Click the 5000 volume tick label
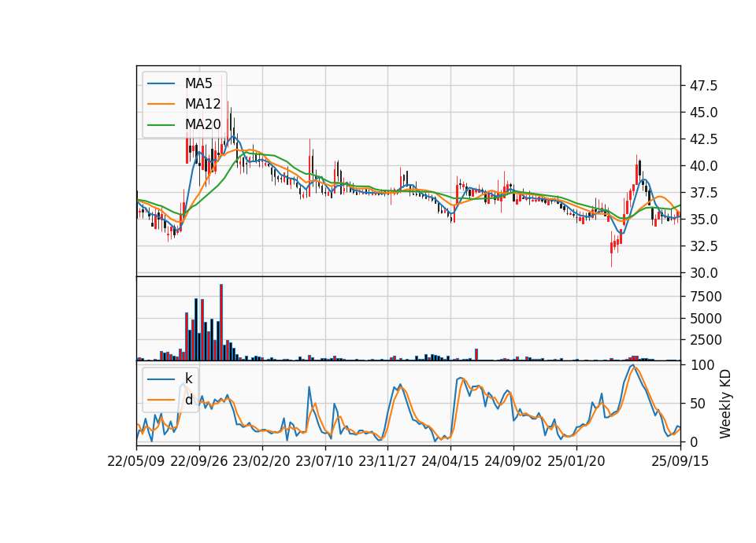This screenshot has width=756, height=543. coord(706,319)
